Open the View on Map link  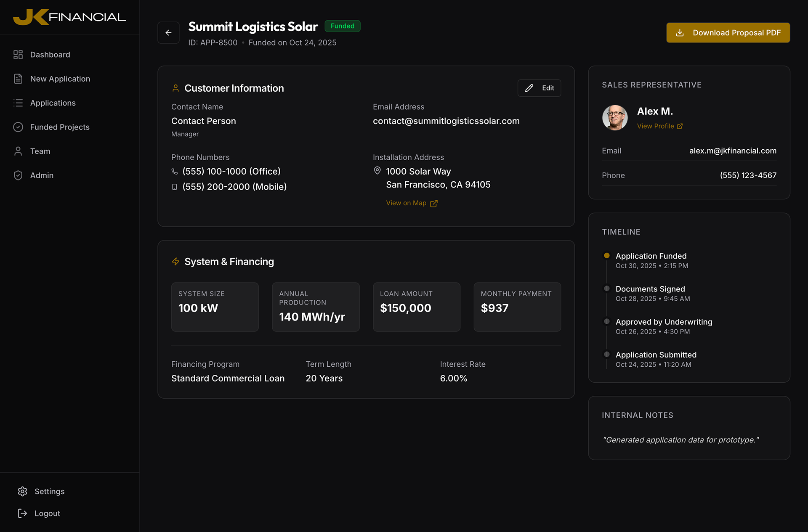[x=412, y=203]
